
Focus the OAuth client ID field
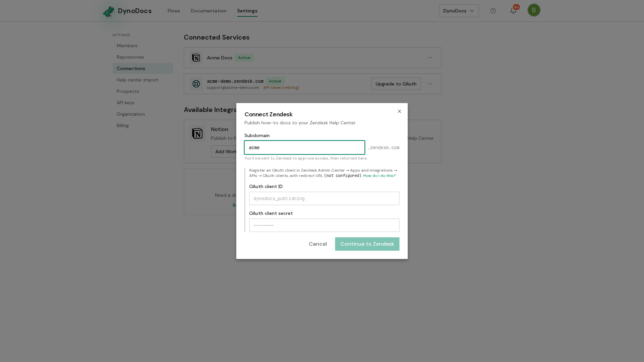(324, 198)
